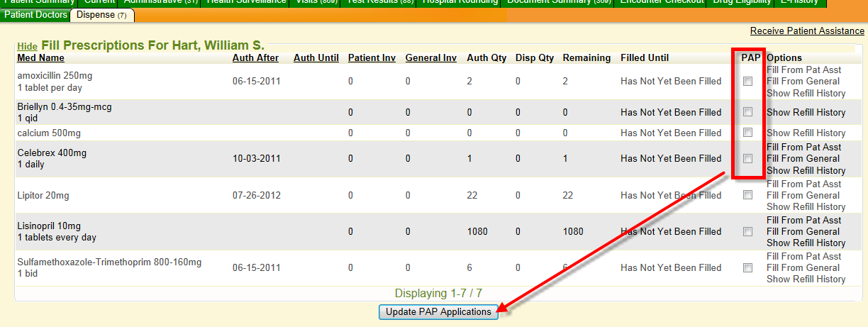Click the Displaying 1-7 / 7 text

click(x=438, y=294)
